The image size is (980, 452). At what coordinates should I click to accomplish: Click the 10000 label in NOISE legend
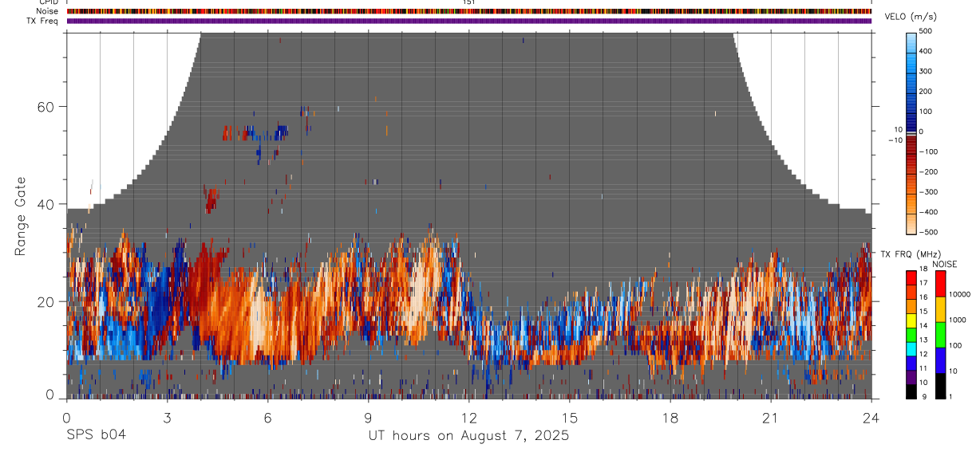point(960,294)
